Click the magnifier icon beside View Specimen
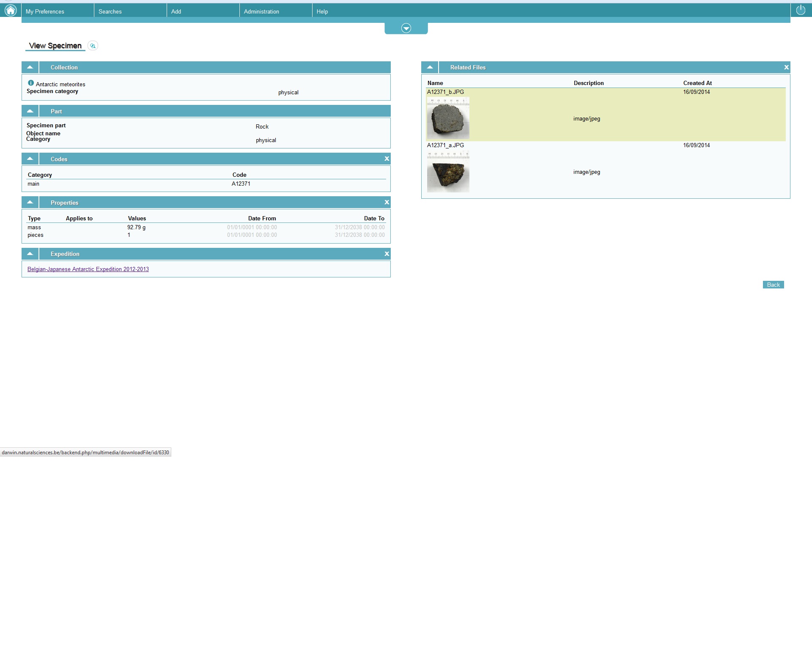Viewport: 812px width, 653px height. [x=93, y=46]
